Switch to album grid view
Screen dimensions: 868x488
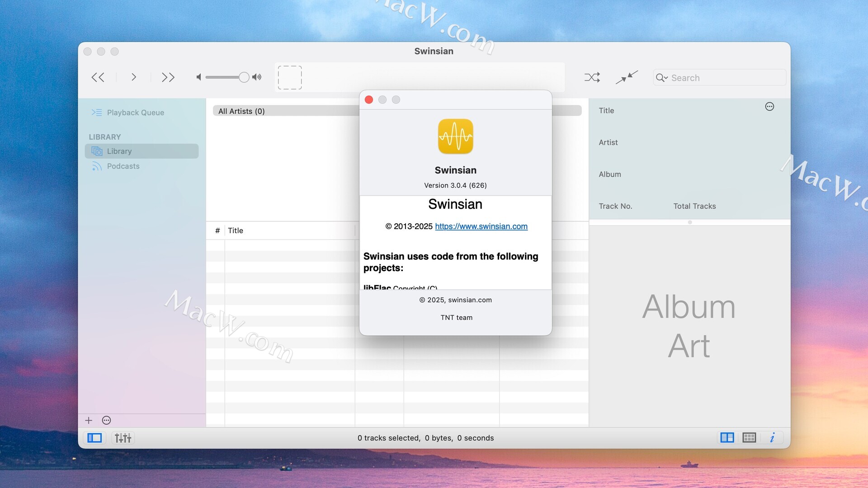(749, 437)
